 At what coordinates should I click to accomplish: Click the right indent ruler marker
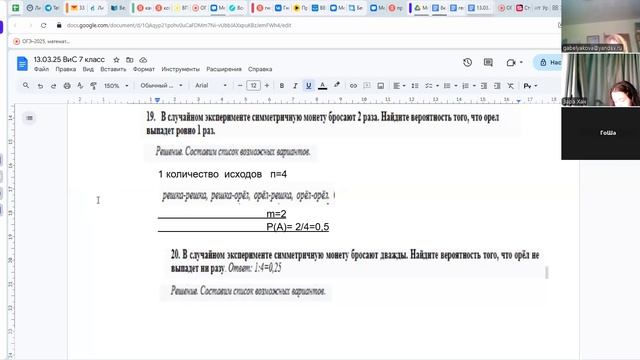click(x=518, y=100)
